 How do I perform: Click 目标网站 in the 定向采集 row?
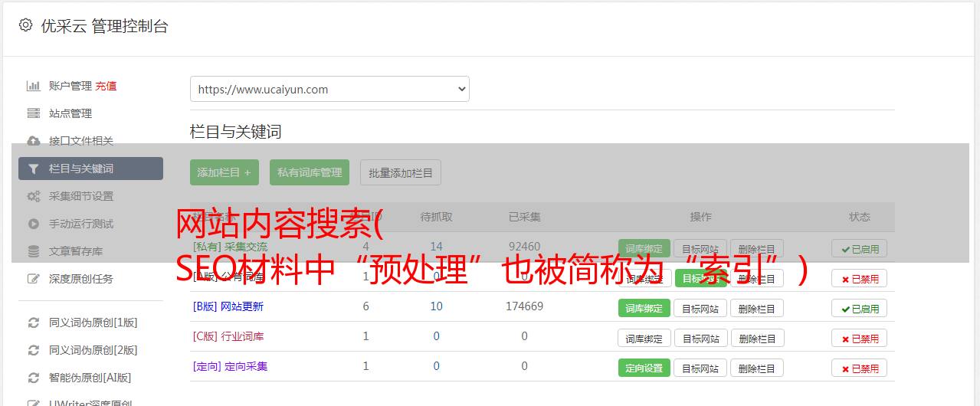pos(700,368)
